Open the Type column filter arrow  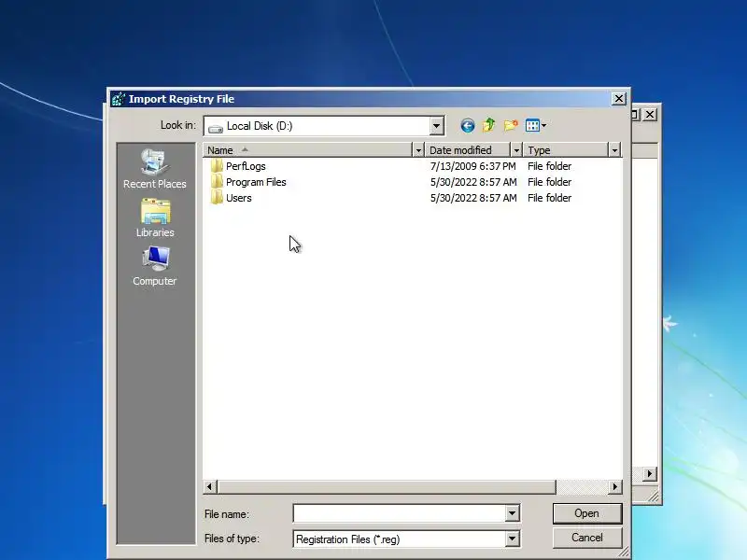tap(614, 150)
